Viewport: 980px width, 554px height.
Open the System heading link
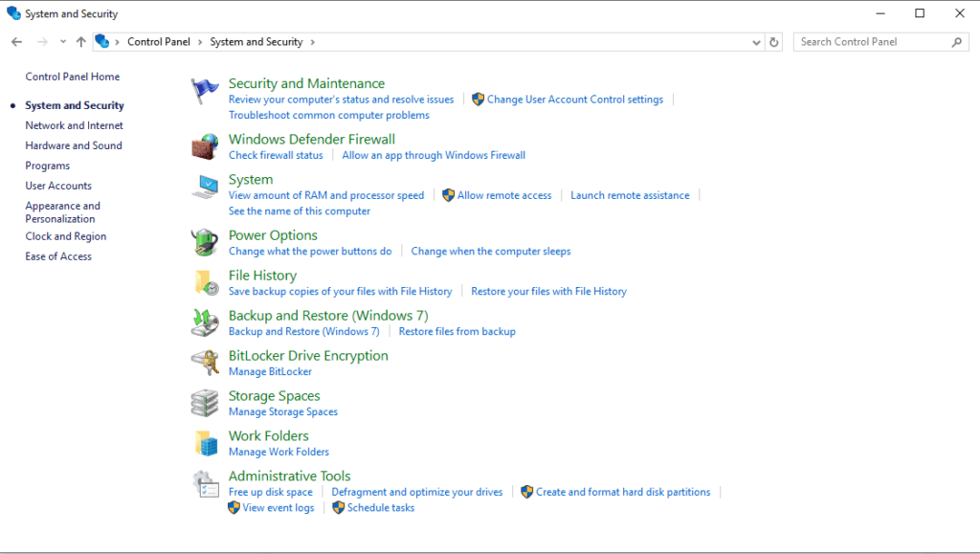(251, 179)
